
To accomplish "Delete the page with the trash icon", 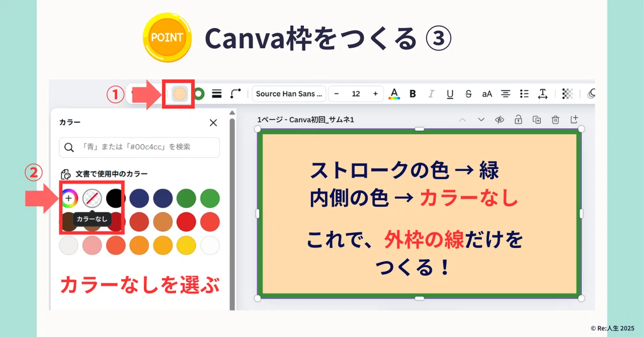I will pyautogui.click(x=555, y=120).
